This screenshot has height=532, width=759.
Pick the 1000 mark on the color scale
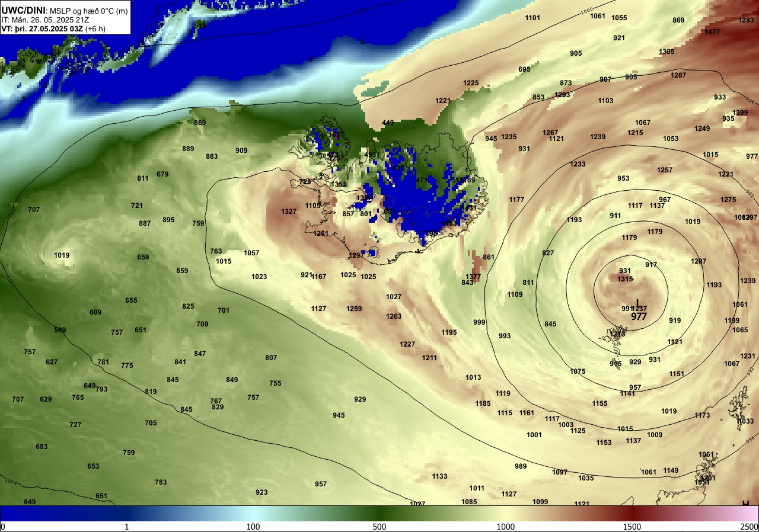(x=506, y=527)
